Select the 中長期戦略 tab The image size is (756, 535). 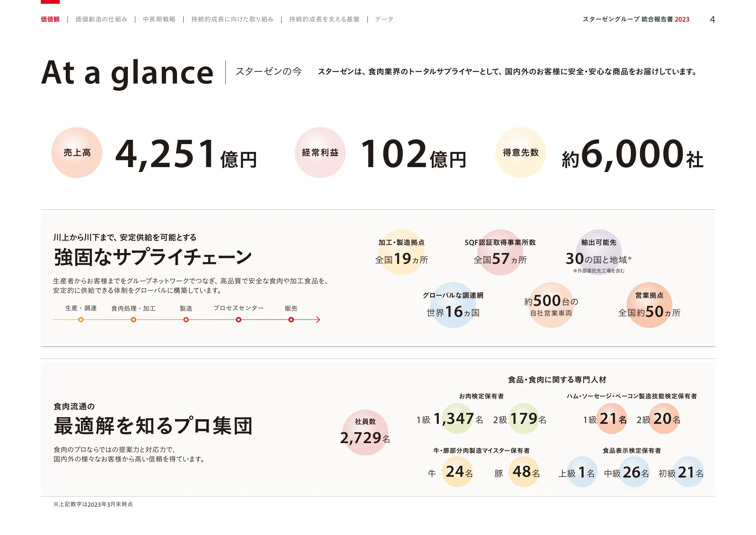(x=159, y=19)
